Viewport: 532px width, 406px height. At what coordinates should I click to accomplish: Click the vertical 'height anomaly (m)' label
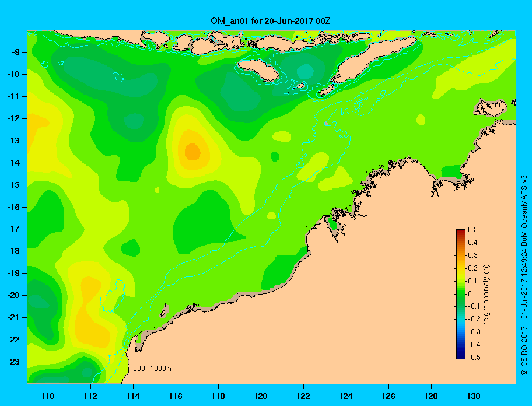(x=486, y=295)
